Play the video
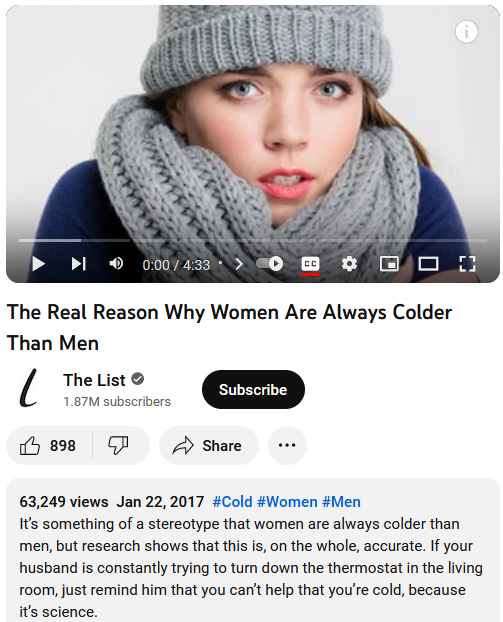 pos(38,264)
